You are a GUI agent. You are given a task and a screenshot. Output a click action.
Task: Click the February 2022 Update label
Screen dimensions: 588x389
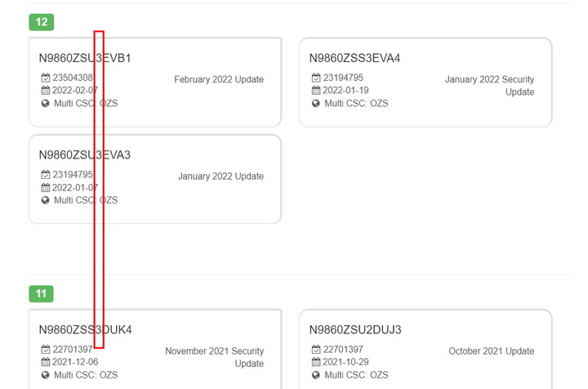(219, 80)
